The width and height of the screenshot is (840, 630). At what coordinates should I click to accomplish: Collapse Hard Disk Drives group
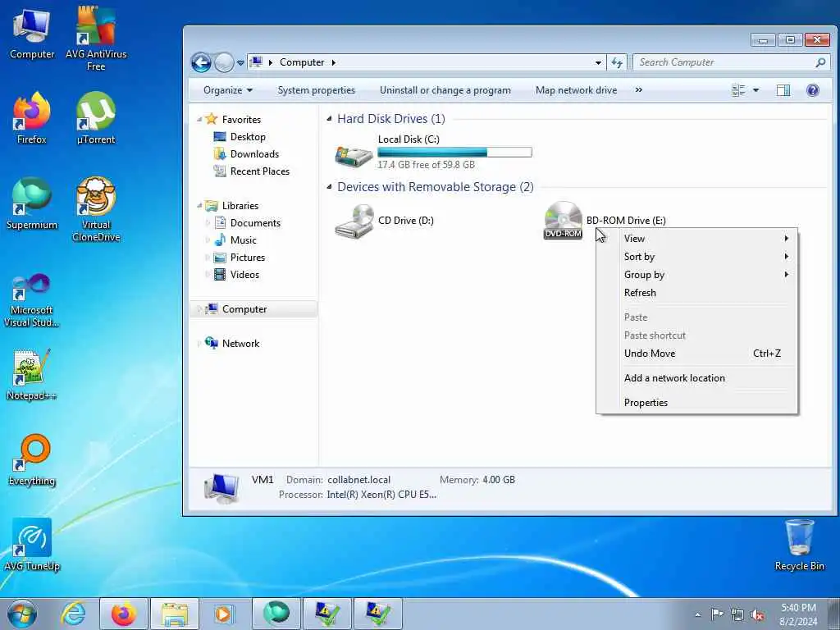tap(329, 118)
